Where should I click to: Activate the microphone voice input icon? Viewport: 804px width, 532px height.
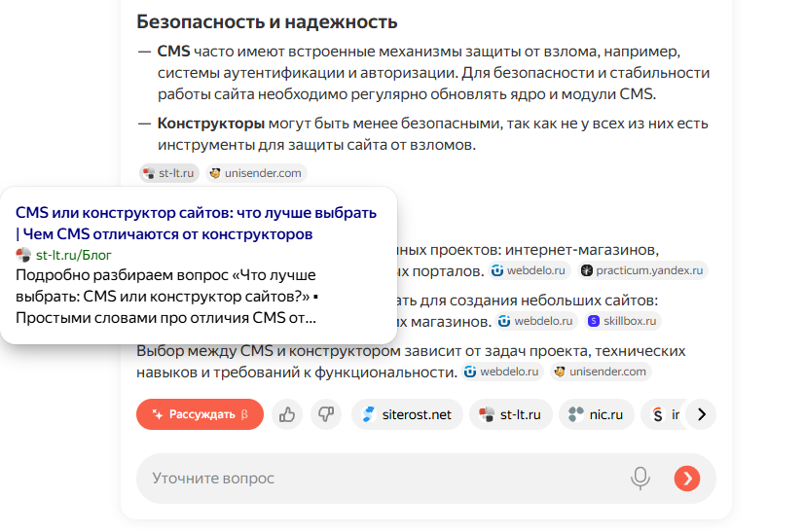(x=640, y=479)
